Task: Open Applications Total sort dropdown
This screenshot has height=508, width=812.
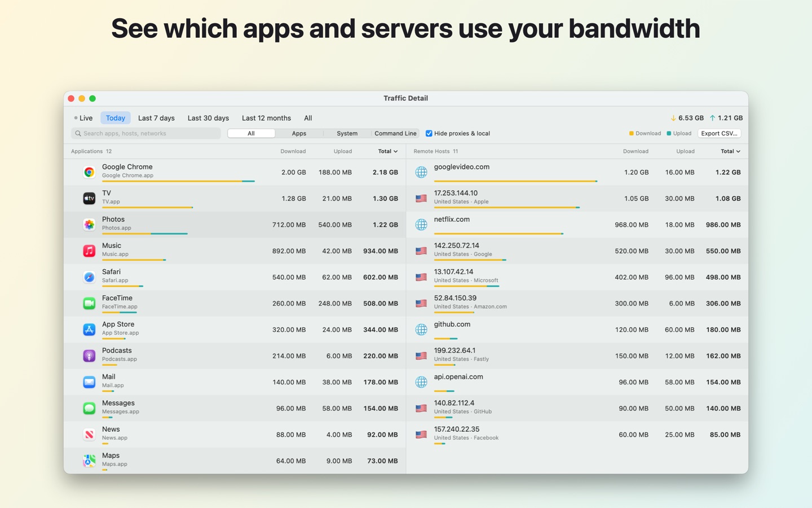Action: (x=388, y=151)
